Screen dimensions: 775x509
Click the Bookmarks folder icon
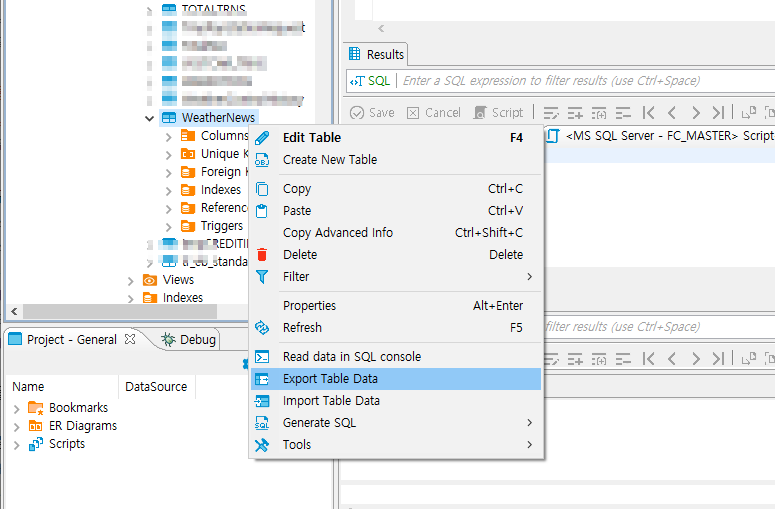[36, 408]
